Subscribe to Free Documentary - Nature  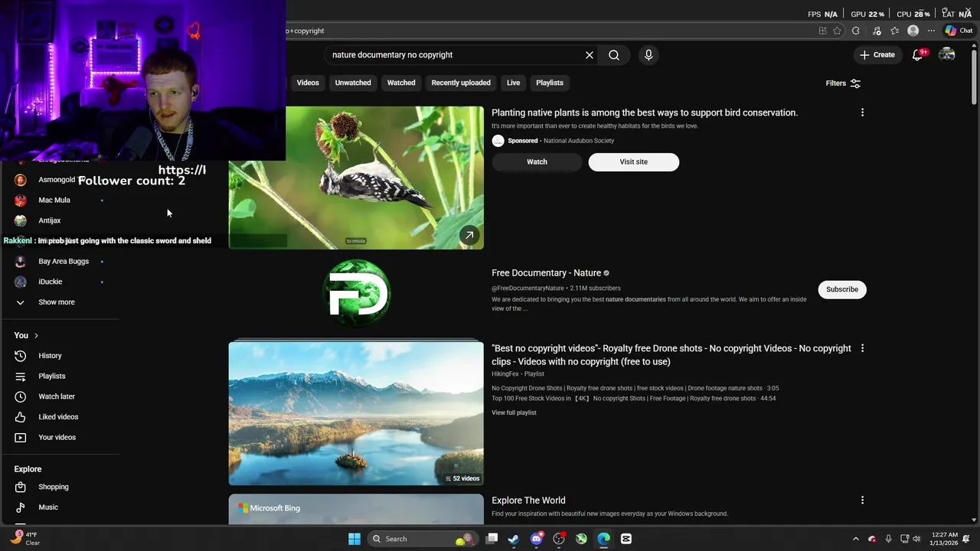(842, 289)
